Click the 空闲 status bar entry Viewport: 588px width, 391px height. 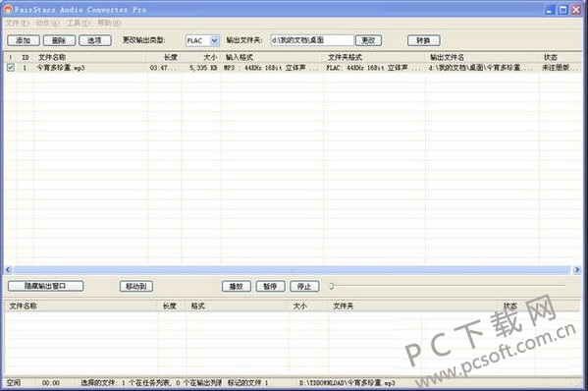click(14, 383)
